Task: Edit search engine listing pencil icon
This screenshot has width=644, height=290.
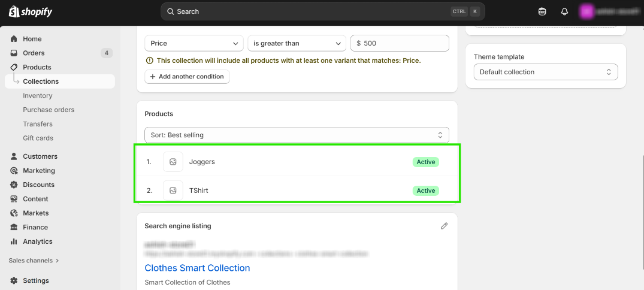Action: point(444,226)
